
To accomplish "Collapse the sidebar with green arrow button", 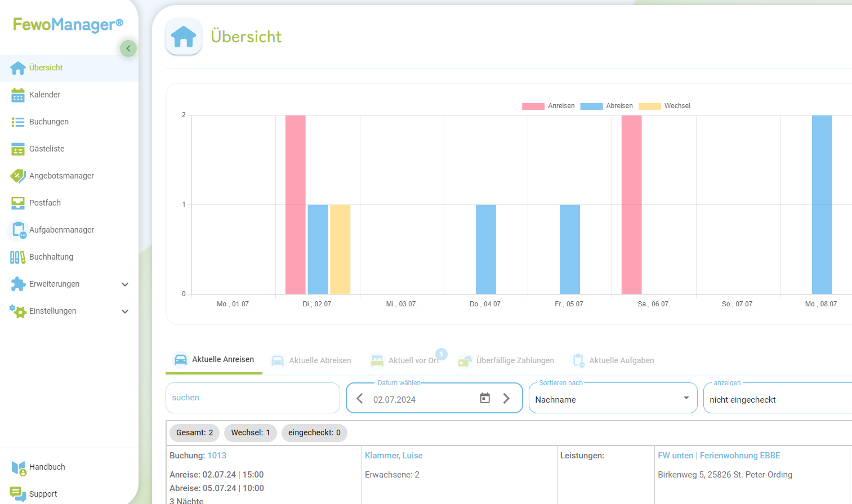I will pyautogui.click(x=128, y=48).
